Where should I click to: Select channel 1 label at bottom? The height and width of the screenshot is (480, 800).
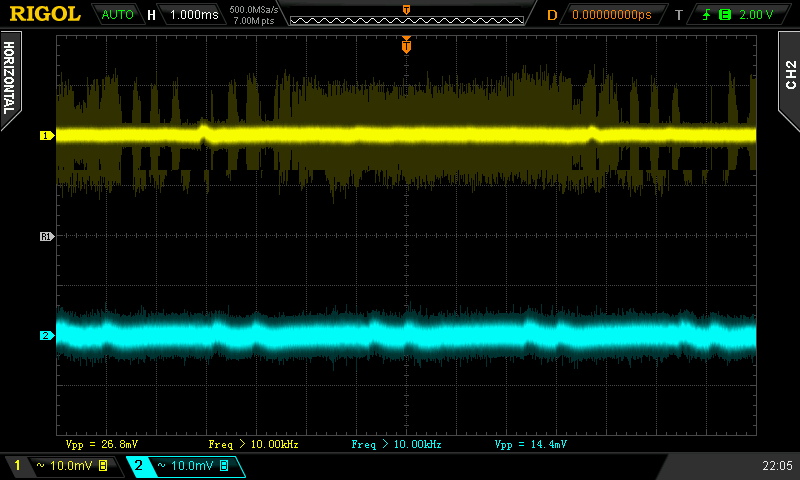pyautogui.click(x=17, y=465)
